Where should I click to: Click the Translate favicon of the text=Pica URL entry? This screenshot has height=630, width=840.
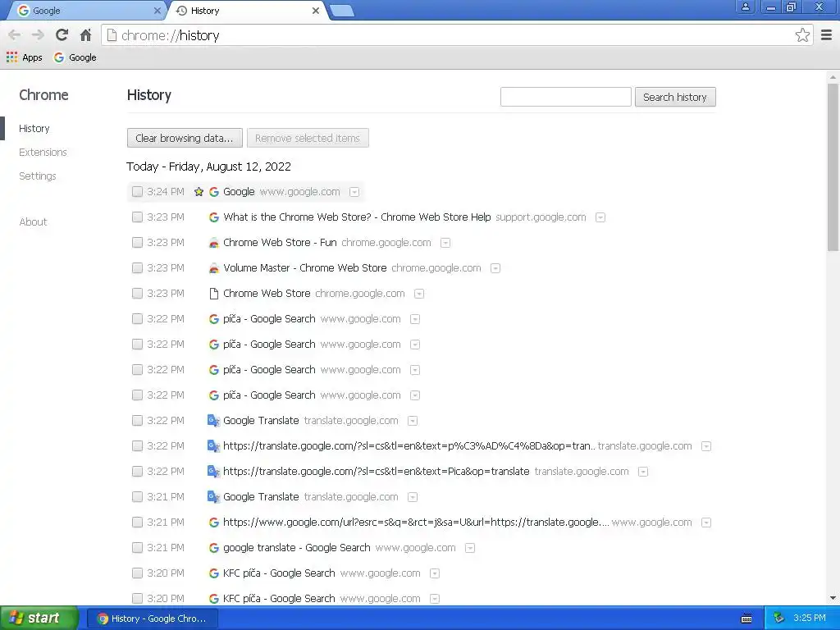(x=214, y=472)
